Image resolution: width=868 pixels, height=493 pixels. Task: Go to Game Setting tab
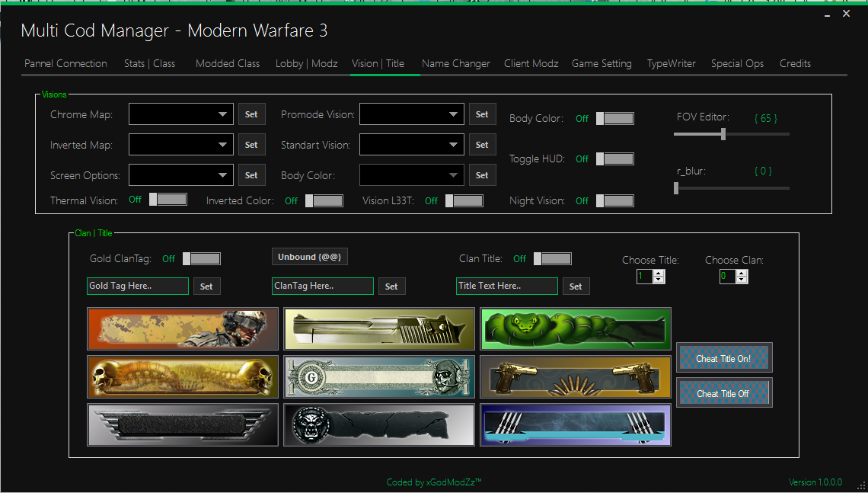(602, 64)
